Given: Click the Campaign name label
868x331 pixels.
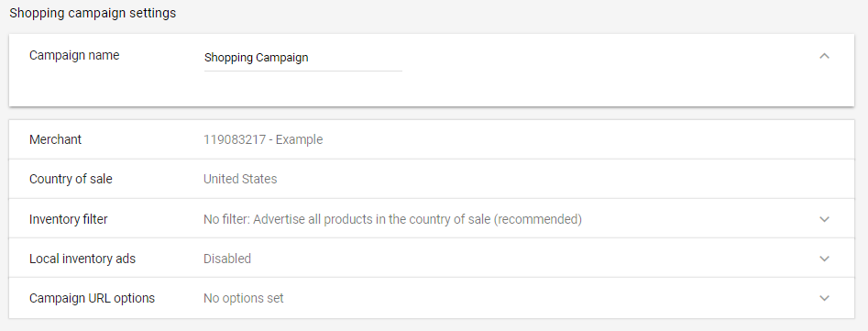Looking at the screenshot, I should click(74, 55).
